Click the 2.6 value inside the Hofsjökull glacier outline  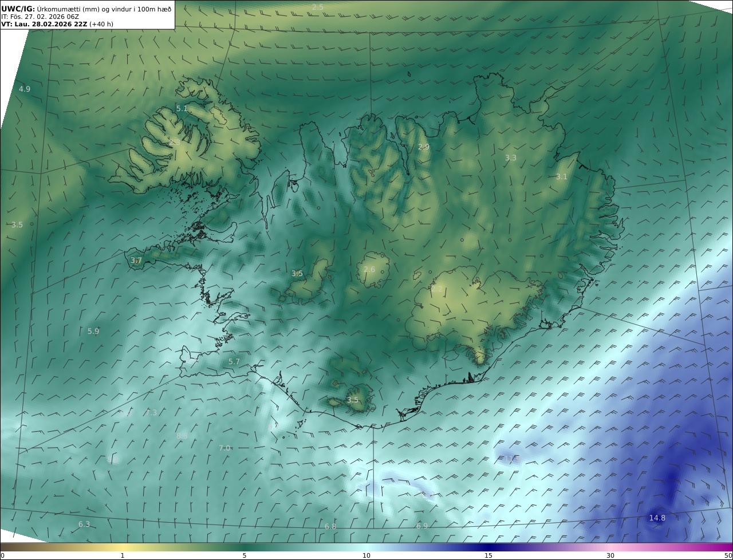click(369, 270)
